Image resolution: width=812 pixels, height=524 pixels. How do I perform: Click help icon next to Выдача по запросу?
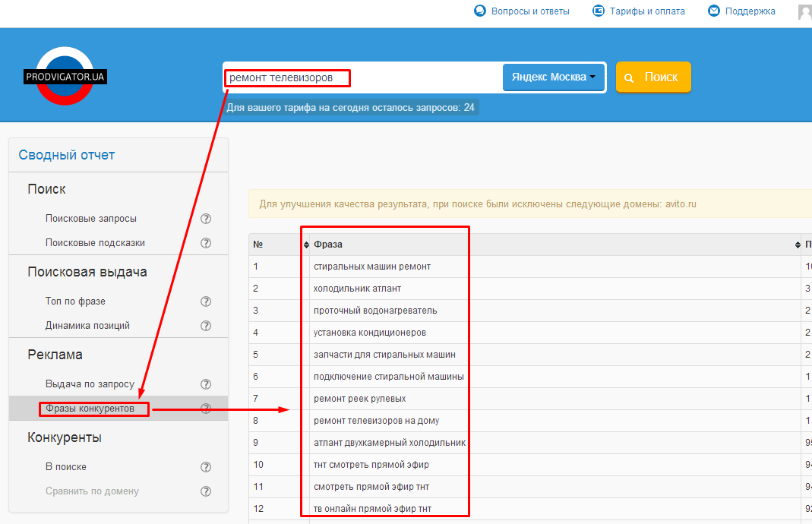pos(205,384)
